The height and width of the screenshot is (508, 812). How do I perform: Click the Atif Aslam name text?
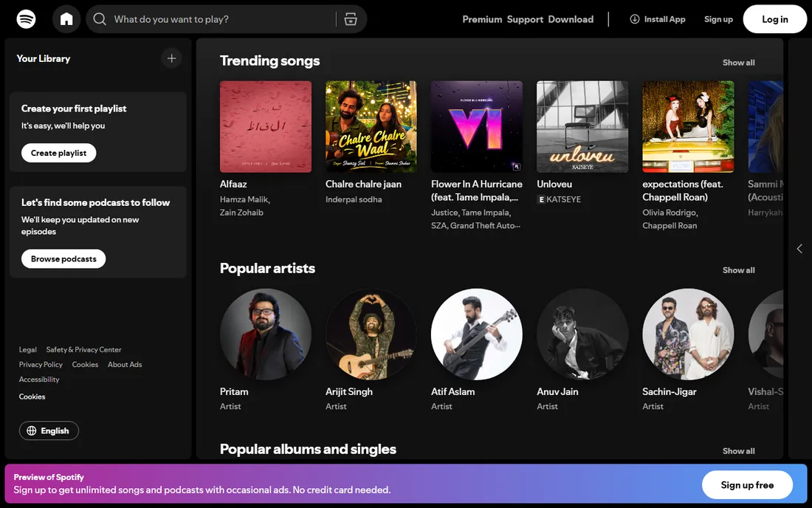[453, 391]
